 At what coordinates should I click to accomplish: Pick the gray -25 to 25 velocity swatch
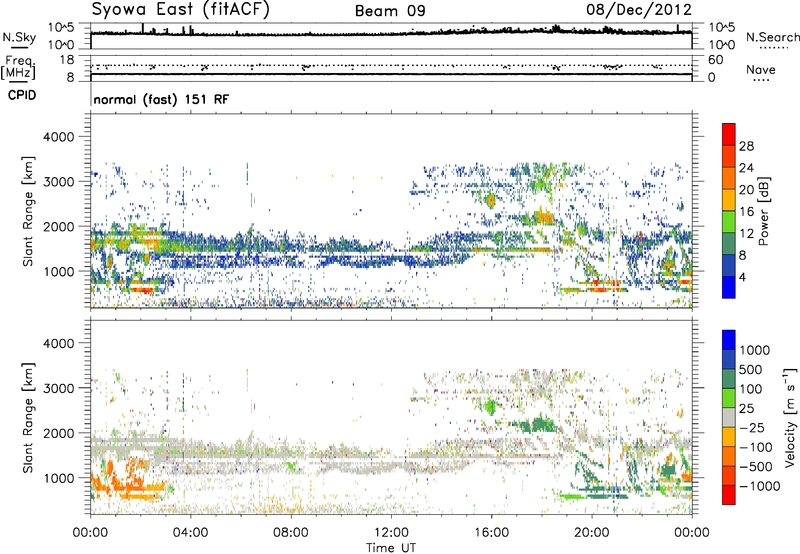(729, 417)
